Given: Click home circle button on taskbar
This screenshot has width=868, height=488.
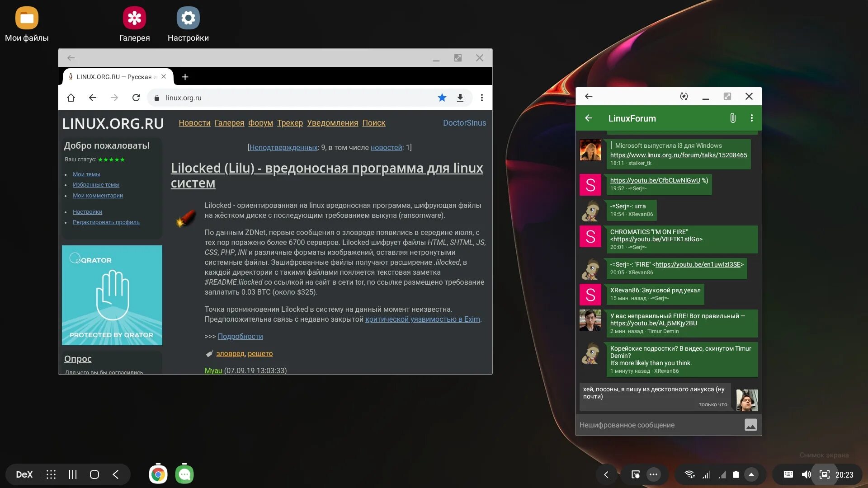Looking at the screenshot, I should (x=94, y=475).
